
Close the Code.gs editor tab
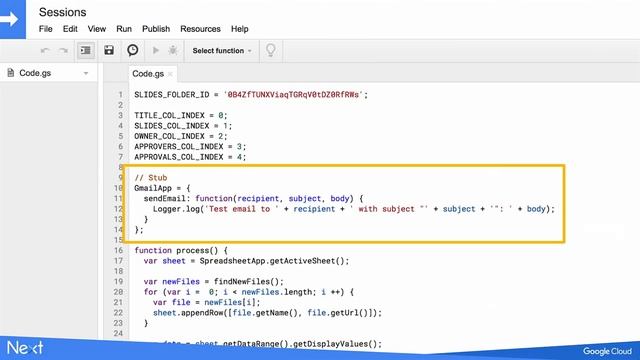click(170, 74)
